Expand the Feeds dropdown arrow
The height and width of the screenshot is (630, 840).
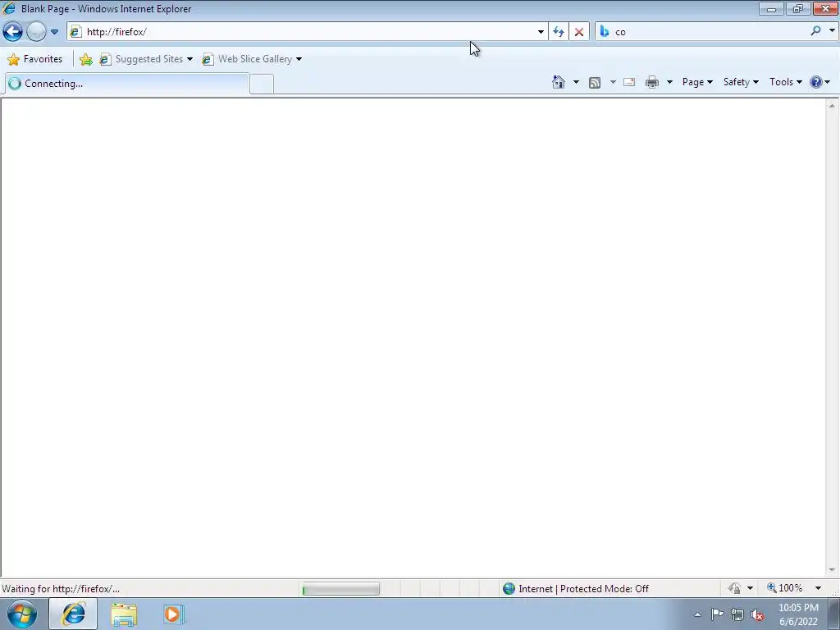click(x=613, y=82)
